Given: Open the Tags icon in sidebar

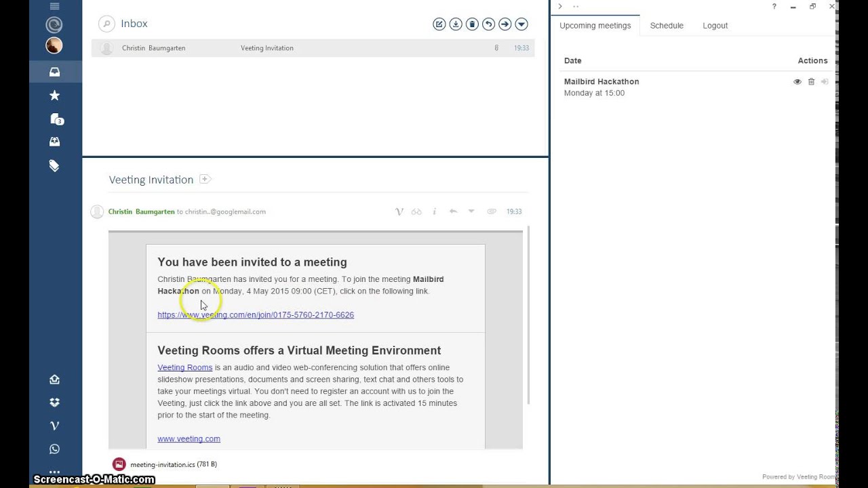Looking at the screenshot, I should tap(54, 165).
